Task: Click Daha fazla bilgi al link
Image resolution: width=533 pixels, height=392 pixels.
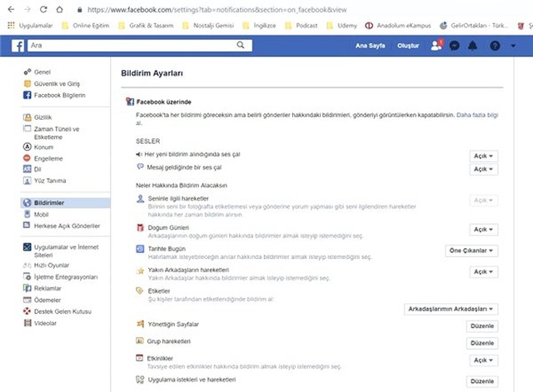Action: 477,115
